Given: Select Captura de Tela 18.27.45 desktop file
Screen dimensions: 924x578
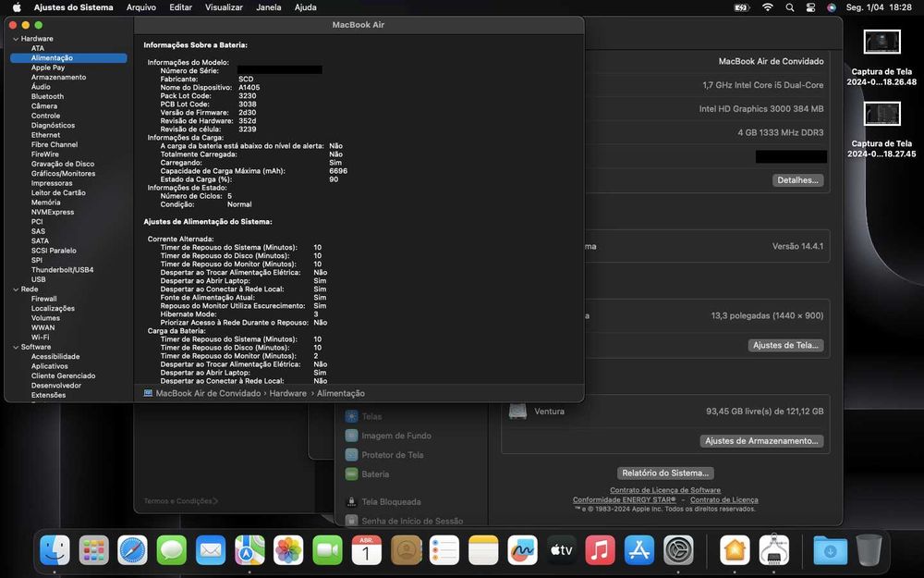Looking at the screenshot, I should pyautogui.click(x=881, y=129).
